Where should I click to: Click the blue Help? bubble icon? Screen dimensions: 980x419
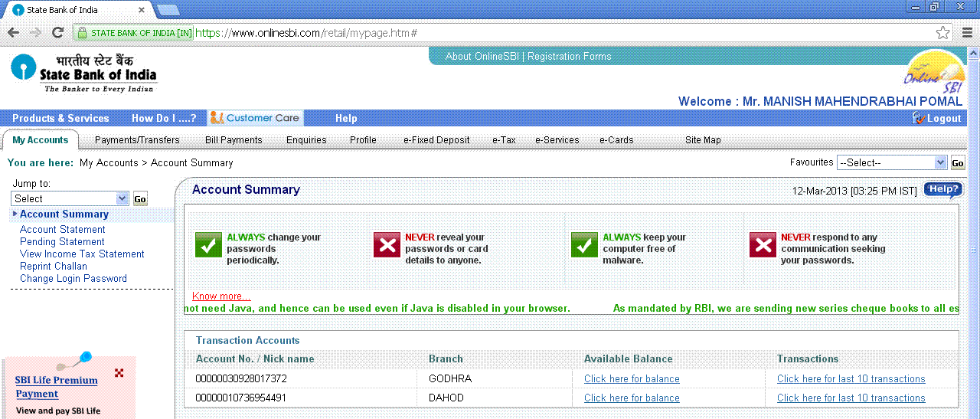[942, 190]
